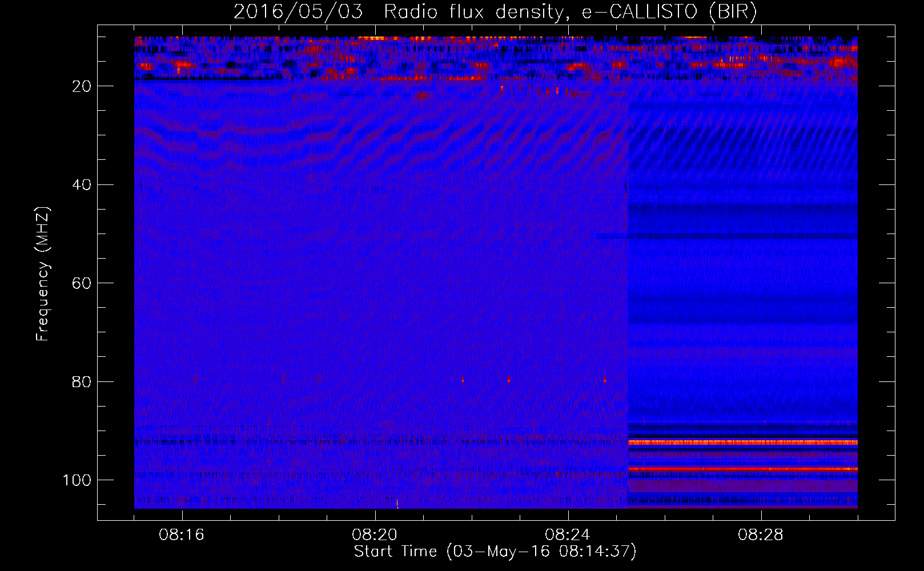Click the "Start Time (03-May-16 08:14:37)" axis label
The width and height of the screenshot is (924, 571).
click(495, 552)
